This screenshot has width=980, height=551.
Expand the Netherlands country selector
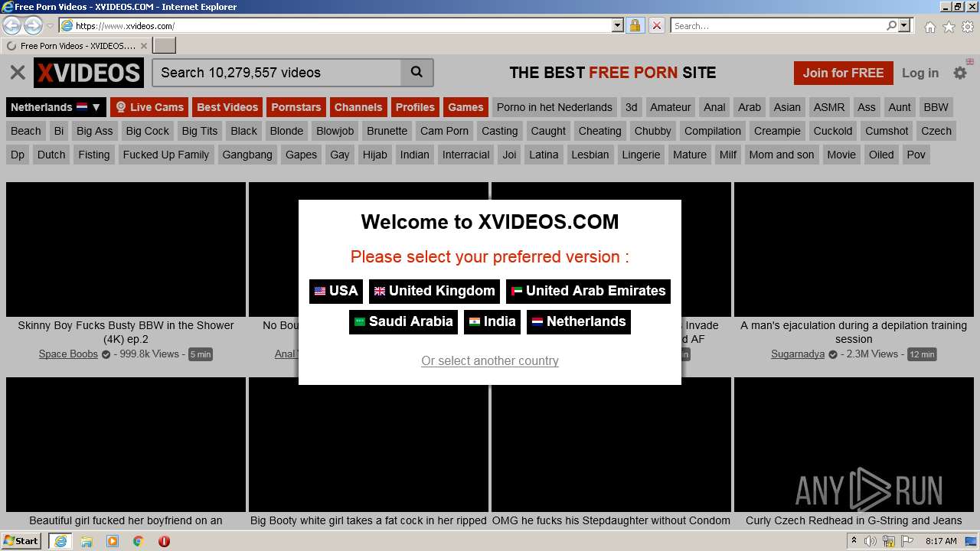pos(55,107)
